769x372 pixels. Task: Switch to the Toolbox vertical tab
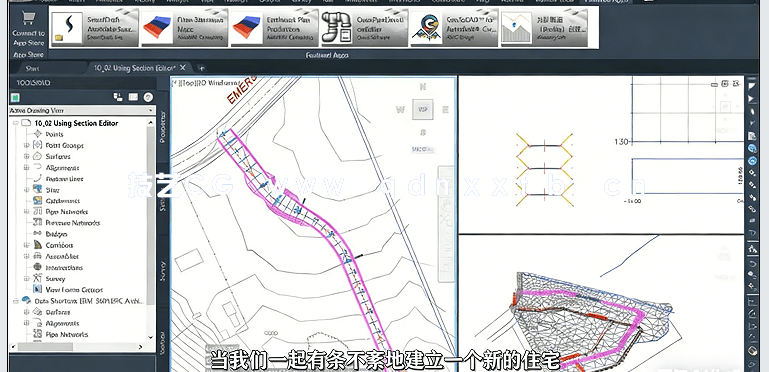pos(163,343)
